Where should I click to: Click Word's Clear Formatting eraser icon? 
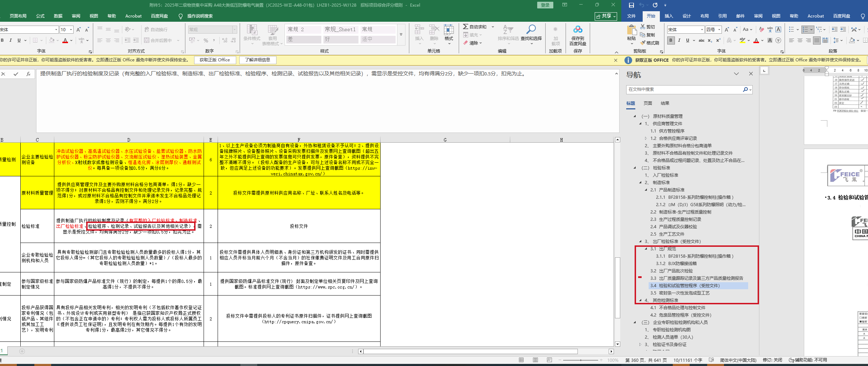coord(761,29)
